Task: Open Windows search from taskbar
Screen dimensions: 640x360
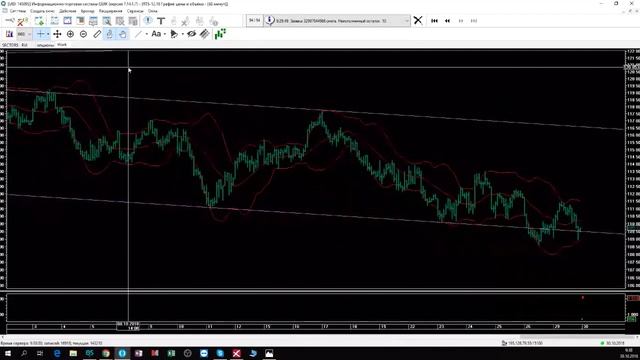Action: [x=24, y=353]
